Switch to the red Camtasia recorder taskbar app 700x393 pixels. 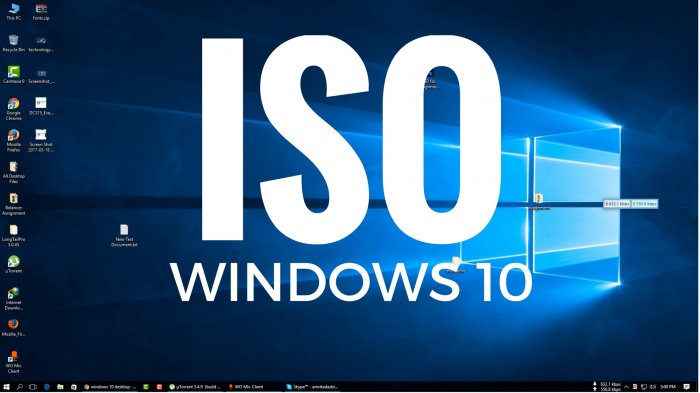click(x=159, y=387)
